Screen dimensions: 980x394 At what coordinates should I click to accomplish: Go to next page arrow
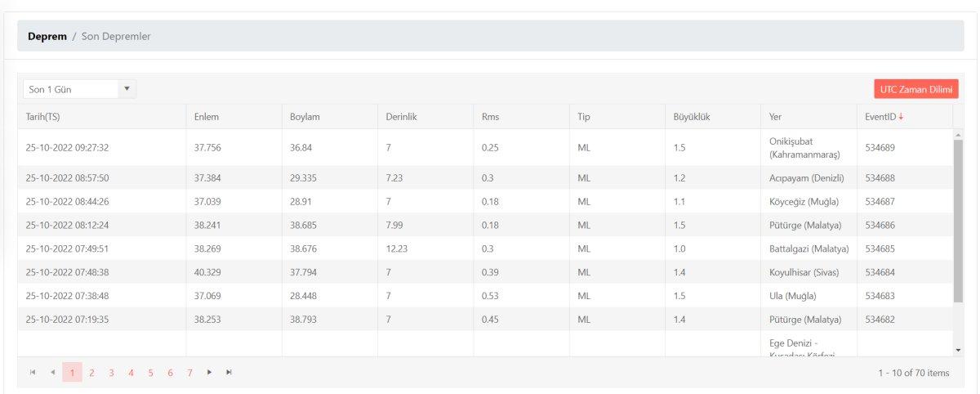[x=210, y=373]
